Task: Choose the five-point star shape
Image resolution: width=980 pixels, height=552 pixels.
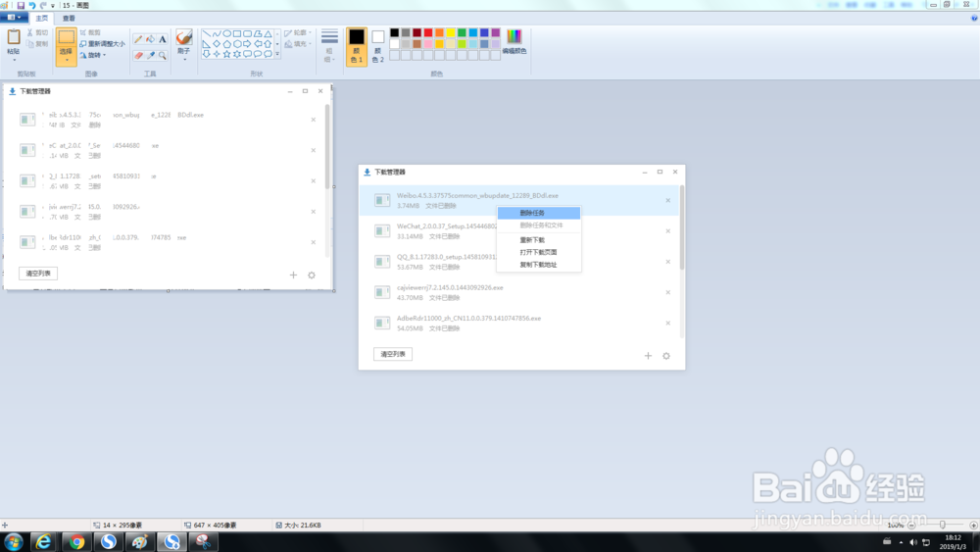Action: (227, 54)
